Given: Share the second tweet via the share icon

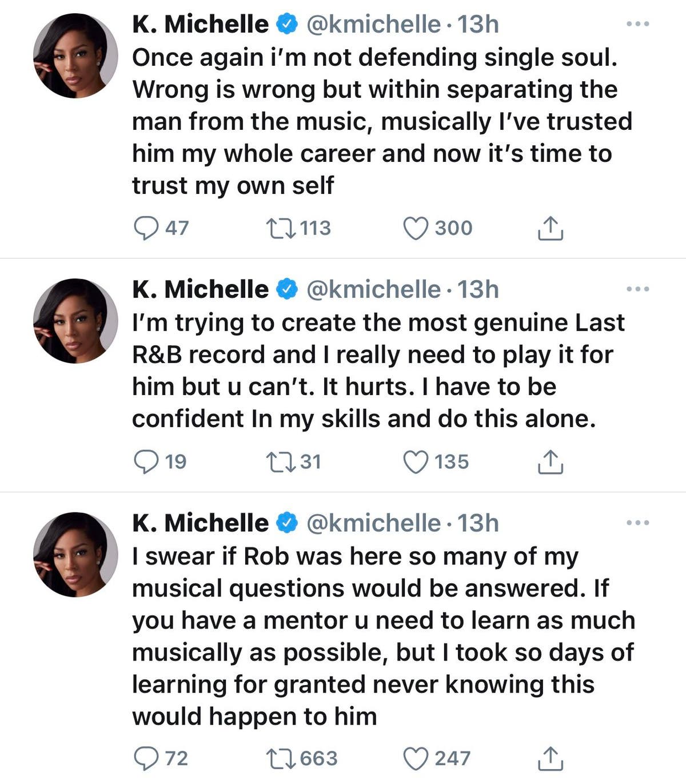Looking at the screenshot, I should click(552, 462).
